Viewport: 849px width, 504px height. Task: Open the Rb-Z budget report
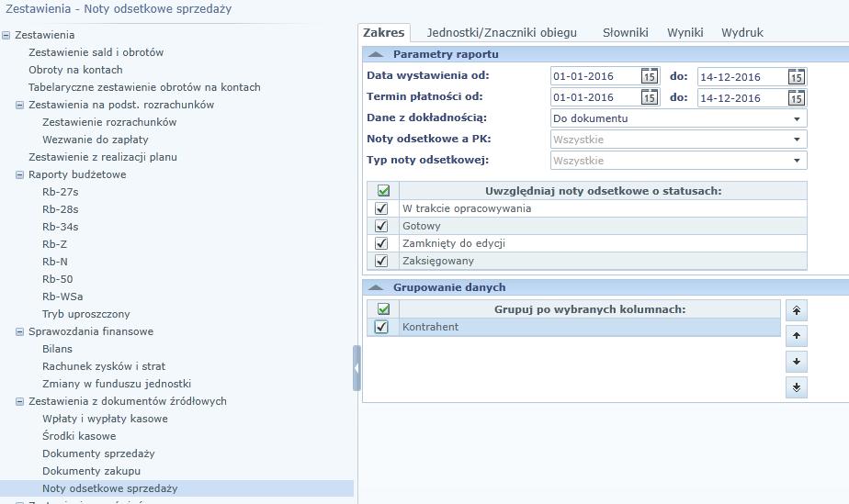55,244
